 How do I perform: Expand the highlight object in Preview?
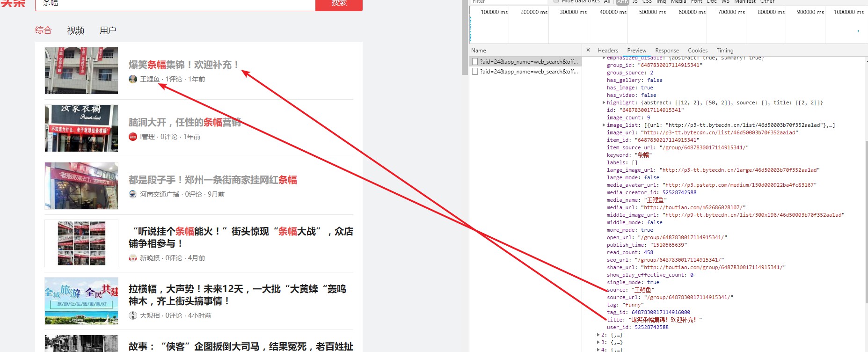(604, 103)
